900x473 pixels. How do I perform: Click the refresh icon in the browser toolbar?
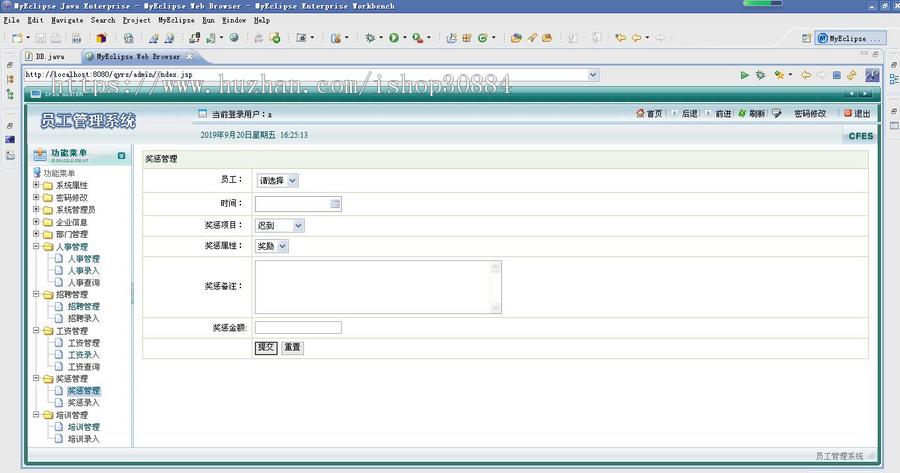[x=852, y=75]
